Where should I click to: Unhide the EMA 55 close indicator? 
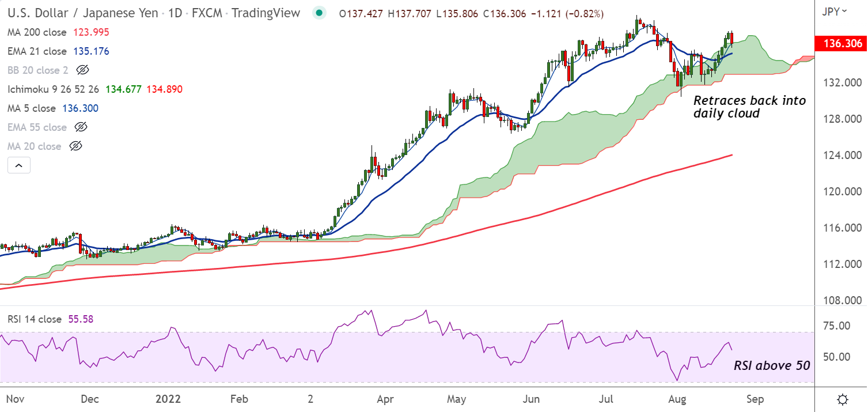click(x=81, y=127)
